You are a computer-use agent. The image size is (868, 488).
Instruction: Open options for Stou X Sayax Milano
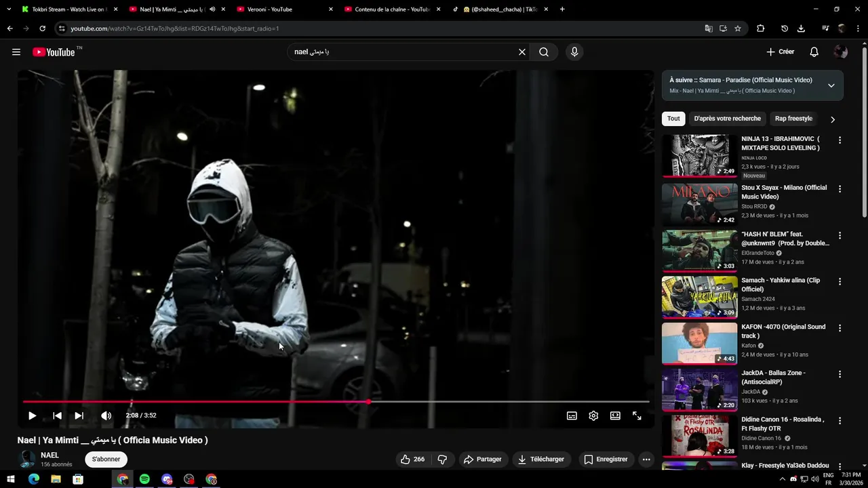click(840, 189)
